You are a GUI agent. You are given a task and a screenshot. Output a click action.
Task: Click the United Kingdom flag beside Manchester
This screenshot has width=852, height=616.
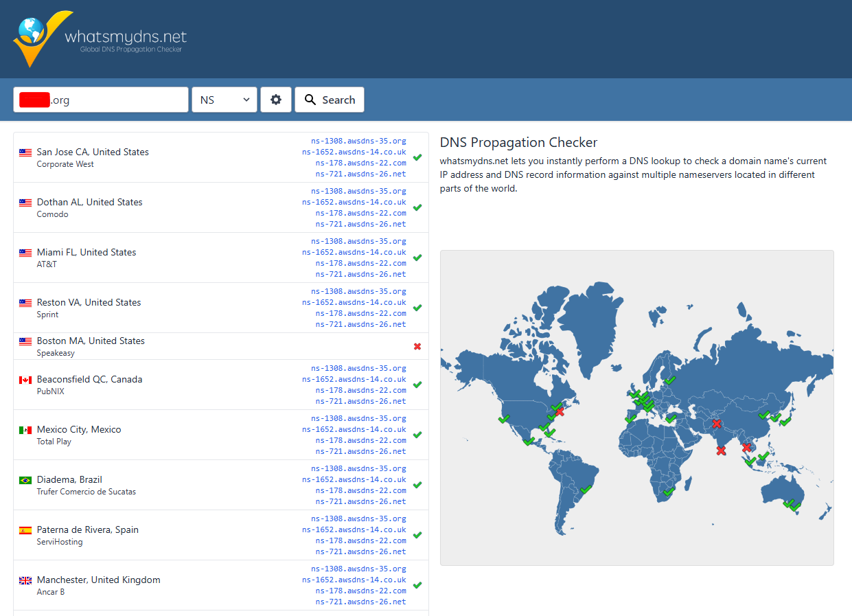click(x=25, y=580)
